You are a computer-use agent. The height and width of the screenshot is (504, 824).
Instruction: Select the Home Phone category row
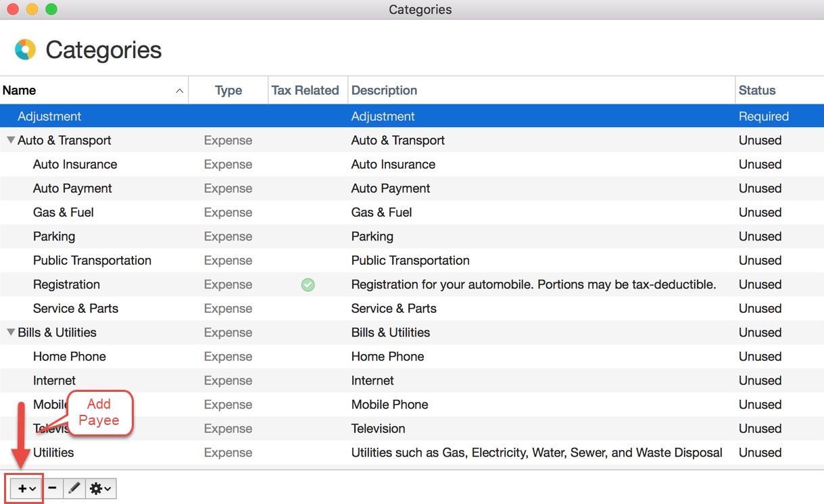tap(70, 356)
